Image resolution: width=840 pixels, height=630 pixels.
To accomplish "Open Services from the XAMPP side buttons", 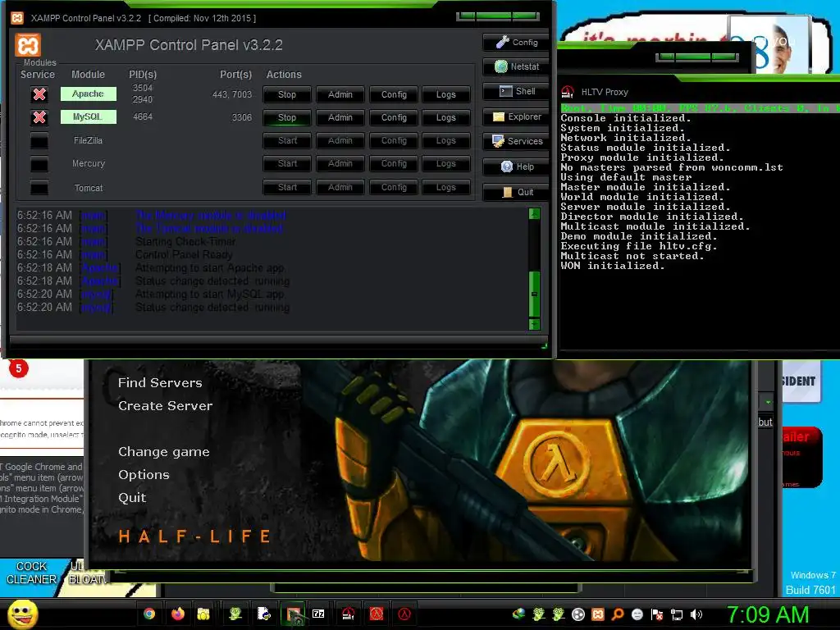I will pyautogui.click(x=515, y=141).
